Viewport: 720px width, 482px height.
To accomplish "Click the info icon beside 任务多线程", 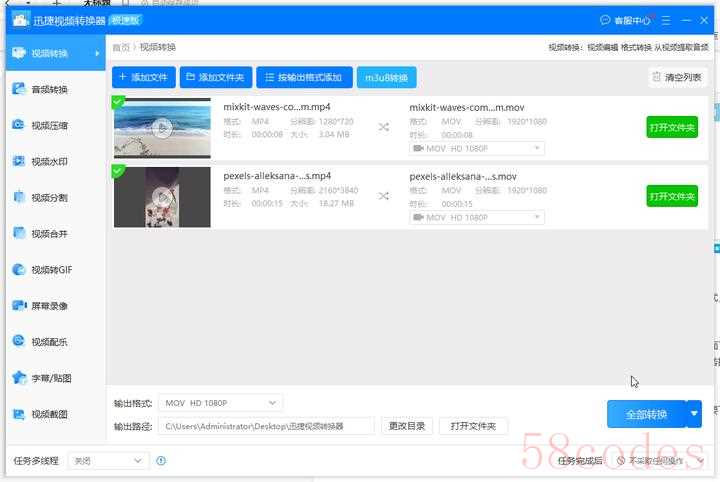I will click(x=161, y=460).
